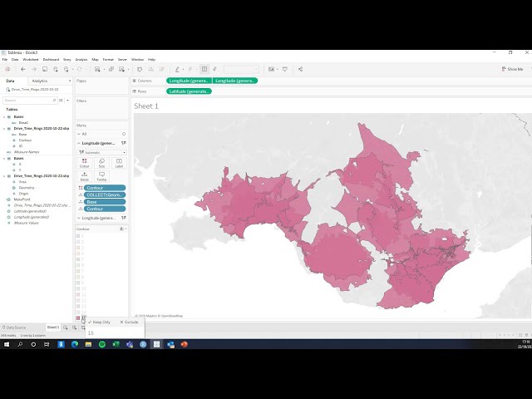Open the Automatic mark type dropdown
532x399 pixels.
click(x=101, y=152)
